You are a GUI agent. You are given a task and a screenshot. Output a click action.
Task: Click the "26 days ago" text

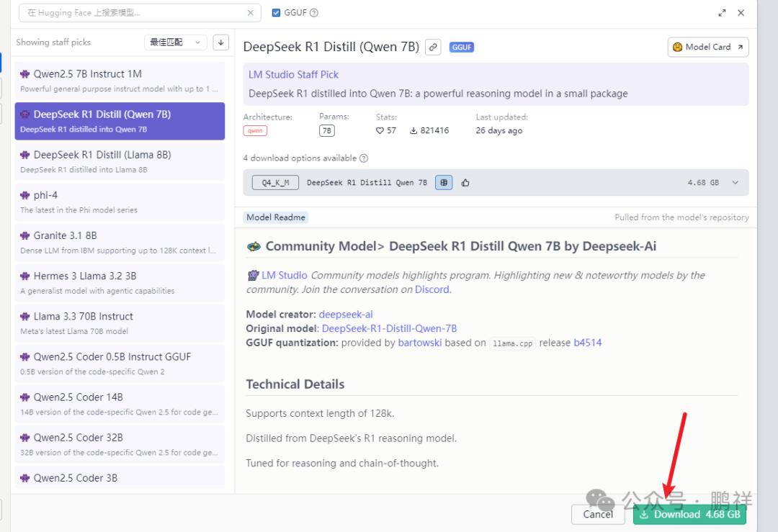point(499,130)
